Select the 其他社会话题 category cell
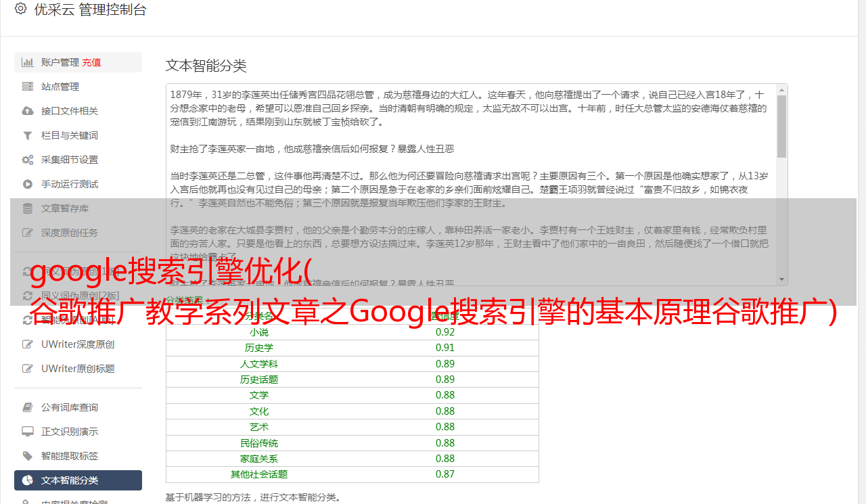Screen dimensions: 866x504 259,474
